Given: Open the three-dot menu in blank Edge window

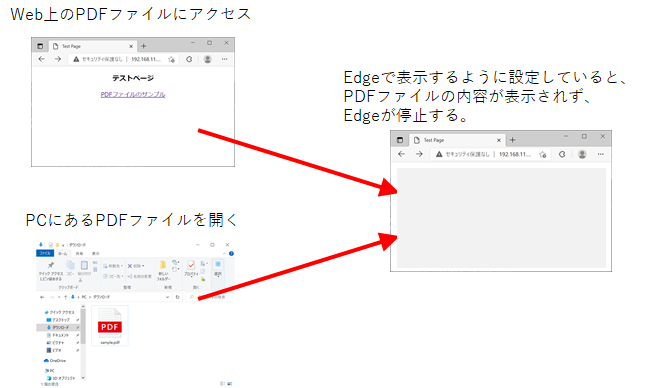Looking at the screenshot, I should [x=601, y=154].
